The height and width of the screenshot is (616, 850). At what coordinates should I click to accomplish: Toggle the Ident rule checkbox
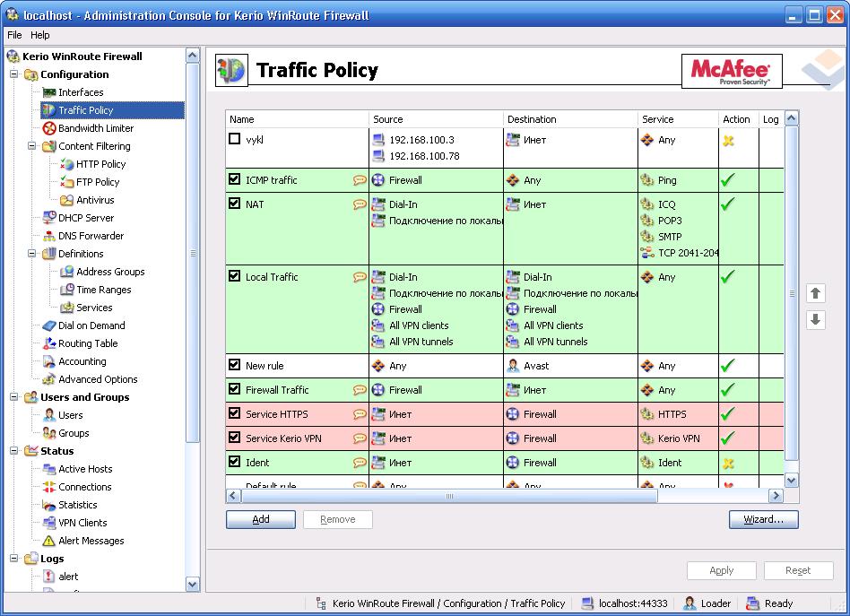[x=234, y=462]
